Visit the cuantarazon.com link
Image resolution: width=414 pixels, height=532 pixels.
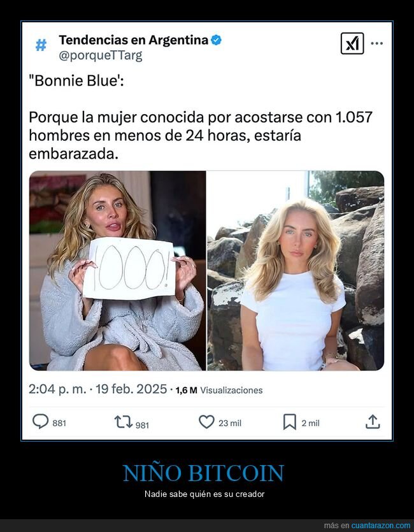tap(381, 526)
